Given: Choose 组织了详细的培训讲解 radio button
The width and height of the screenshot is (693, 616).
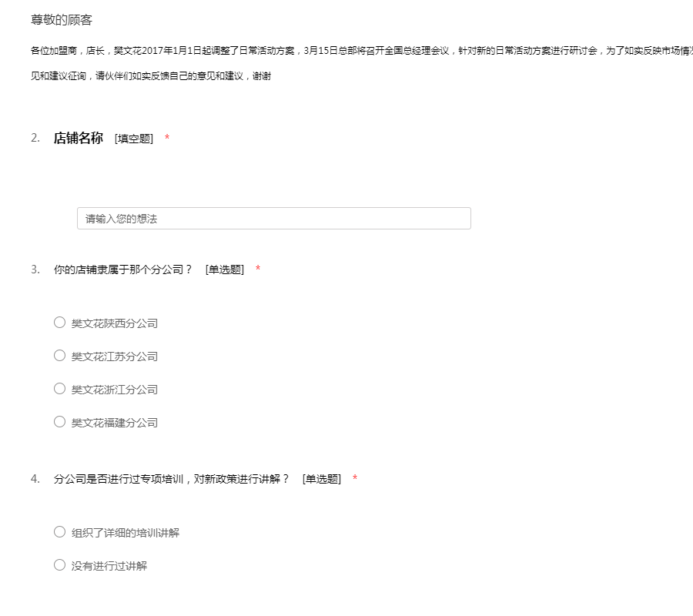Looking at the screenshot, I should pyautogui.click(x=59, y=532).
